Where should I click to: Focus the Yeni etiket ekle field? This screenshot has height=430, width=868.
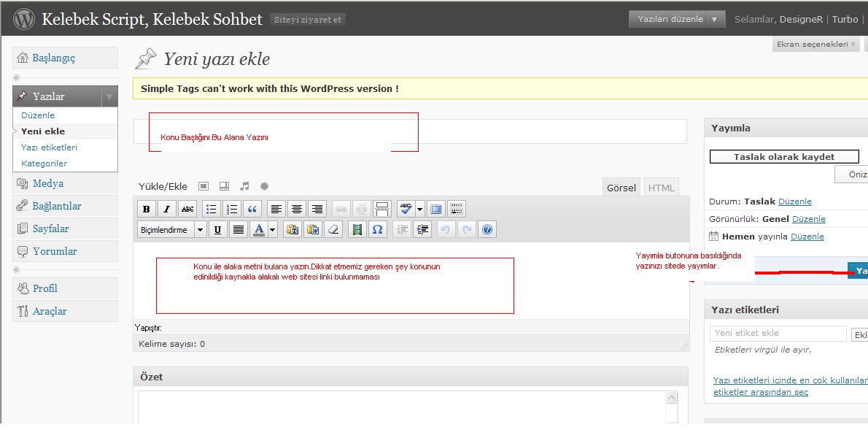click(778, 333)
